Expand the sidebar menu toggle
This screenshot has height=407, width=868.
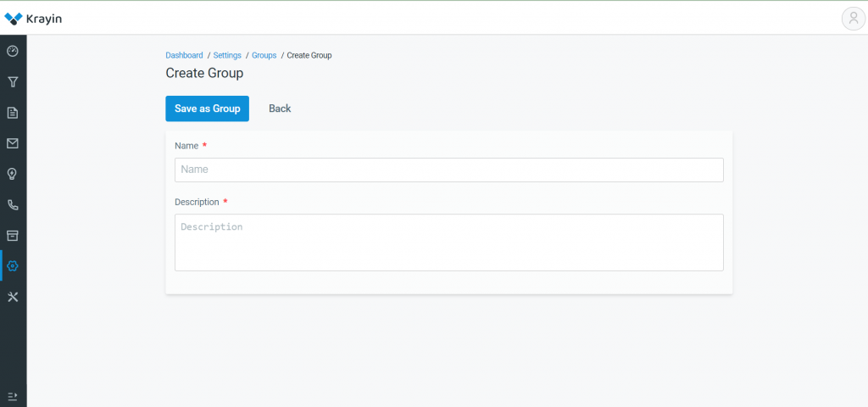coord(13,397)
